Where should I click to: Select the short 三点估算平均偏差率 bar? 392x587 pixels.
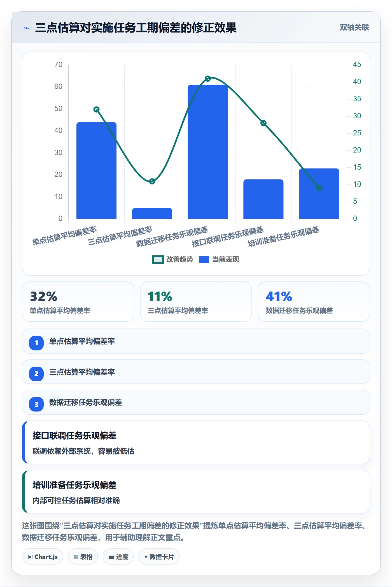[x=152, y=213]
